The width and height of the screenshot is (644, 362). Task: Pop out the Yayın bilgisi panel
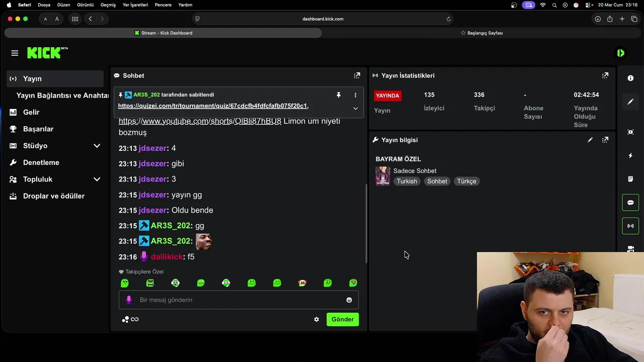click(x=605, y=140)
